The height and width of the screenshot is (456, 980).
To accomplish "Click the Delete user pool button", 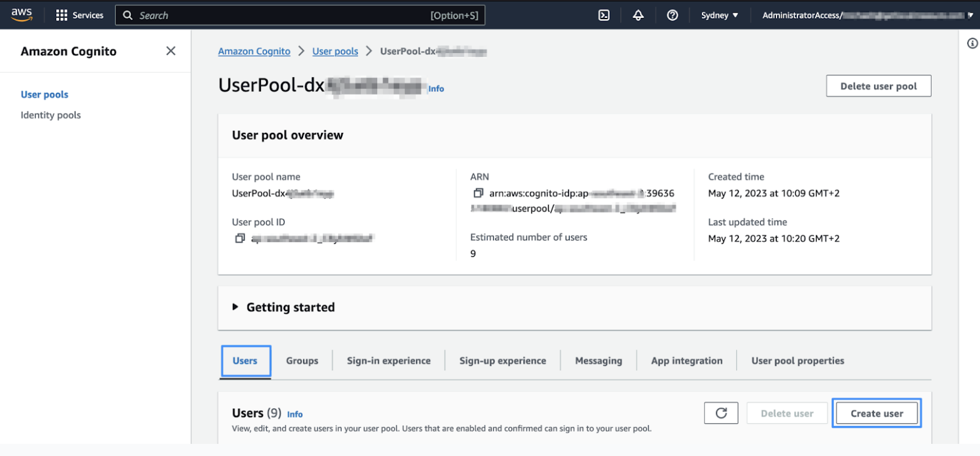I will tap(879, 86).
